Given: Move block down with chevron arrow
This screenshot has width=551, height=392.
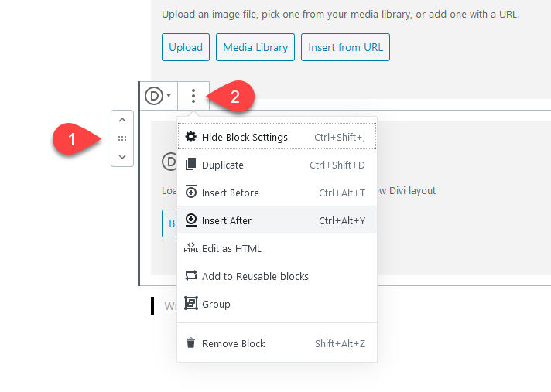Looking at the screenshot, I should 122,157.
